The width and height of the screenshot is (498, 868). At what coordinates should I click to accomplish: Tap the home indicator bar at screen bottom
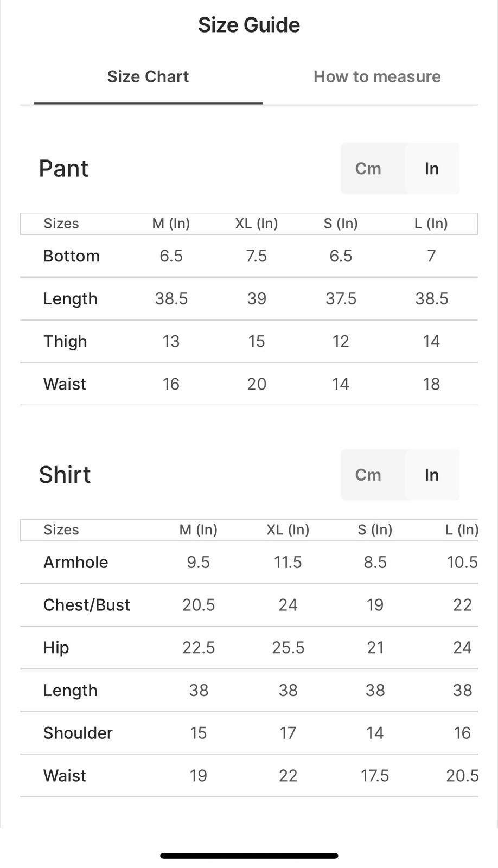coord(249,856)
